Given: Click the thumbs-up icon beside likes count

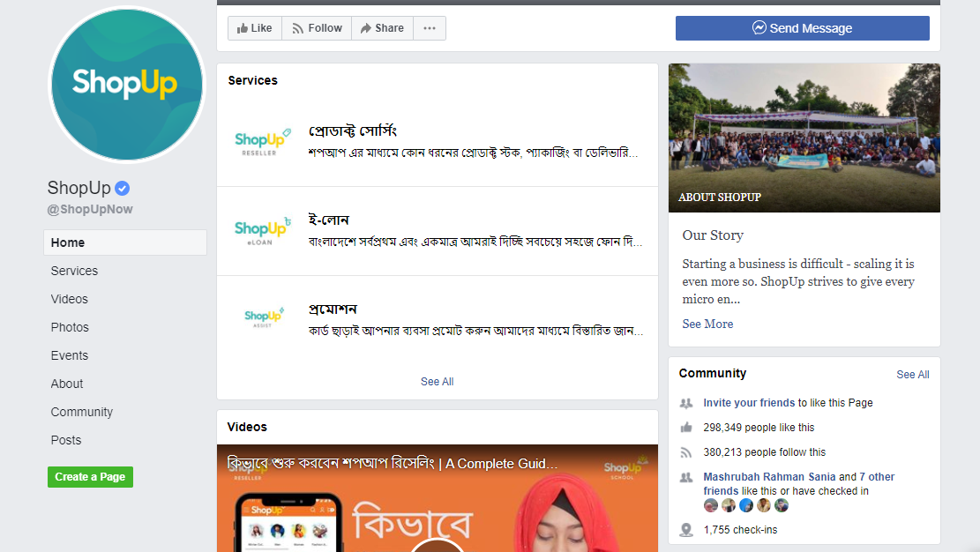Looking at the screenshot, I should pos(686,427).
